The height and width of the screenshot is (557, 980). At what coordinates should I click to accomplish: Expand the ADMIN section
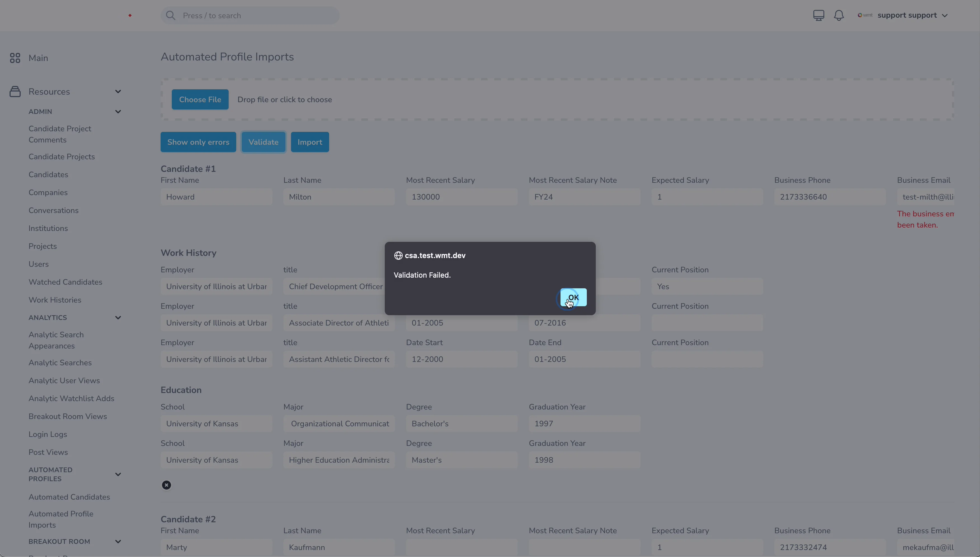click(119, 112)
